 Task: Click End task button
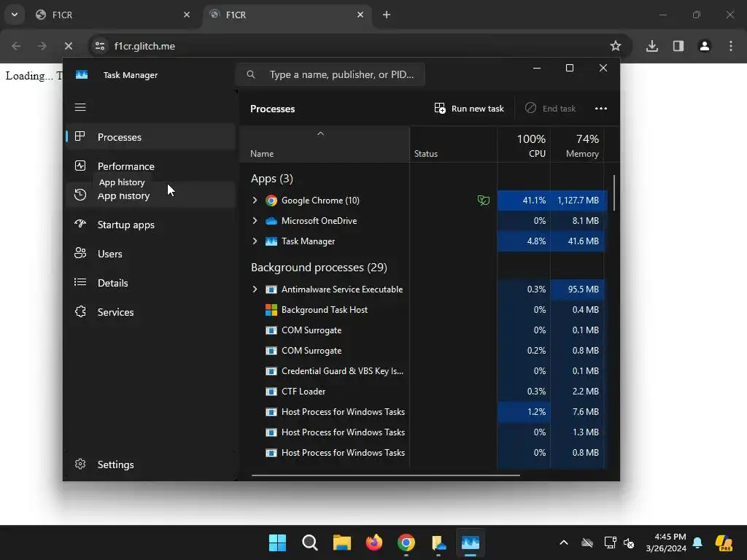[x=551, y=109]
